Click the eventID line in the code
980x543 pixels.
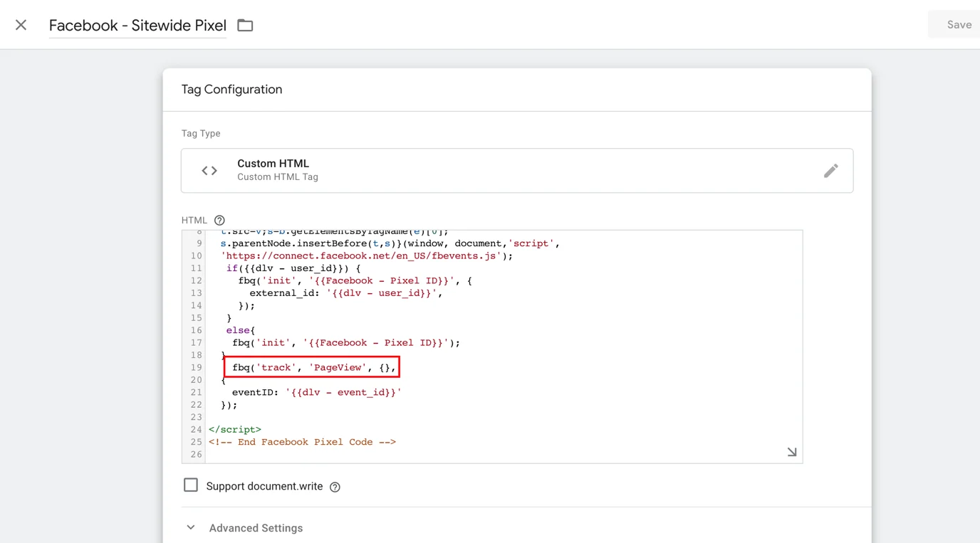click(x=317, y=392)
